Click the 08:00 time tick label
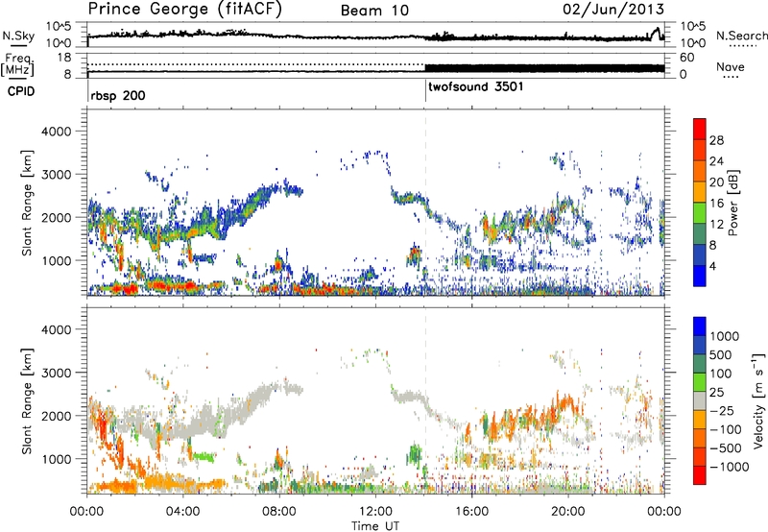 (278, 512)
